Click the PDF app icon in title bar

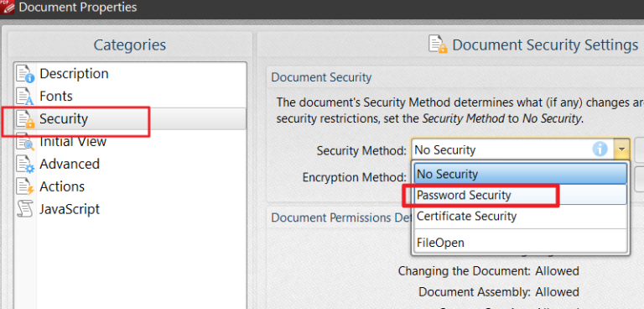pyautogui.click(x=7, y=8)
